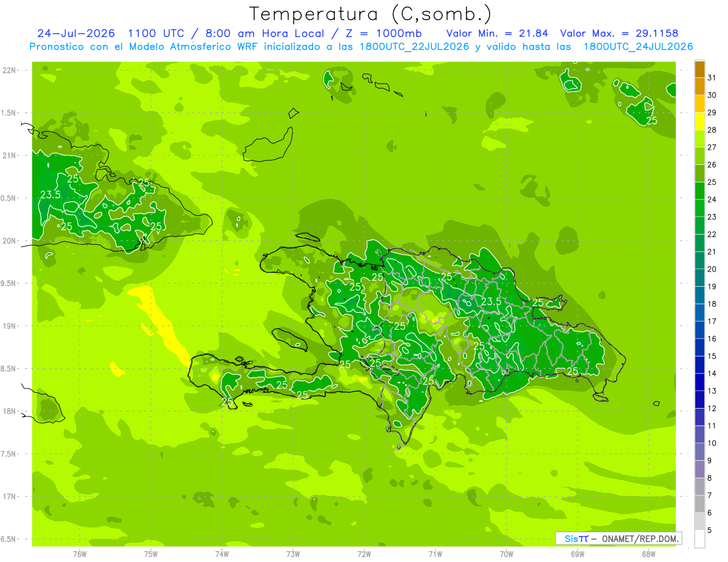Select the valid-until stamp 1800UTC_24JUL2026
Viewport: 728px width, 562px height.
tap(638, 47)
